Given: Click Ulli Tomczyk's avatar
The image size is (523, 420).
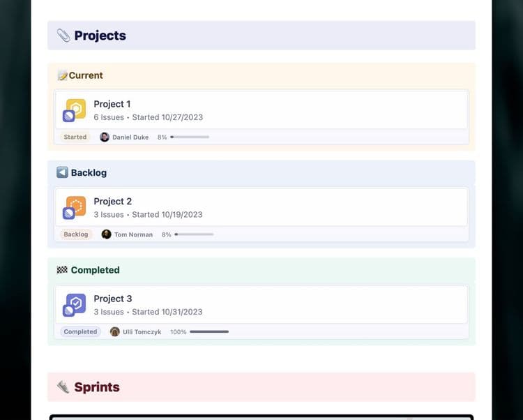Looking at the screenshot, I should pos(115,332).
